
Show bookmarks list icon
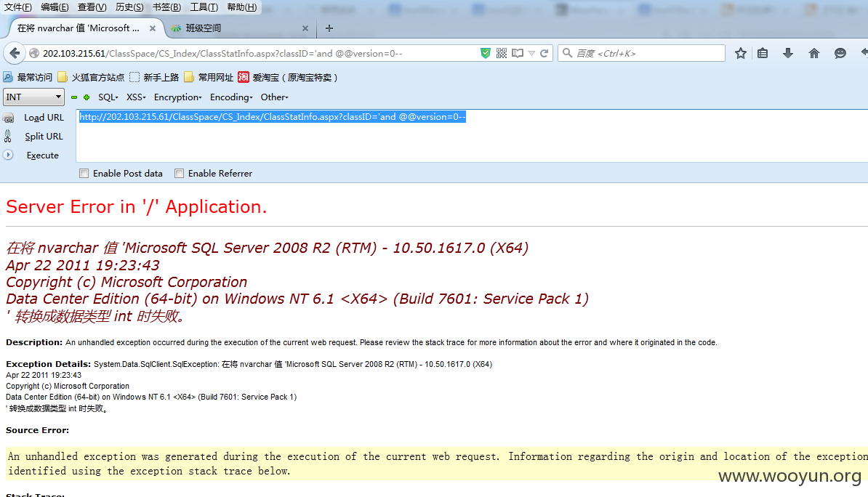(763, 53)
